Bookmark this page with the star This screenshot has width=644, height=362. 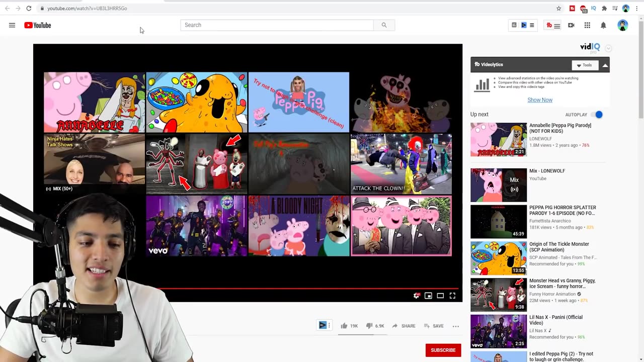[x=559, y=9]
